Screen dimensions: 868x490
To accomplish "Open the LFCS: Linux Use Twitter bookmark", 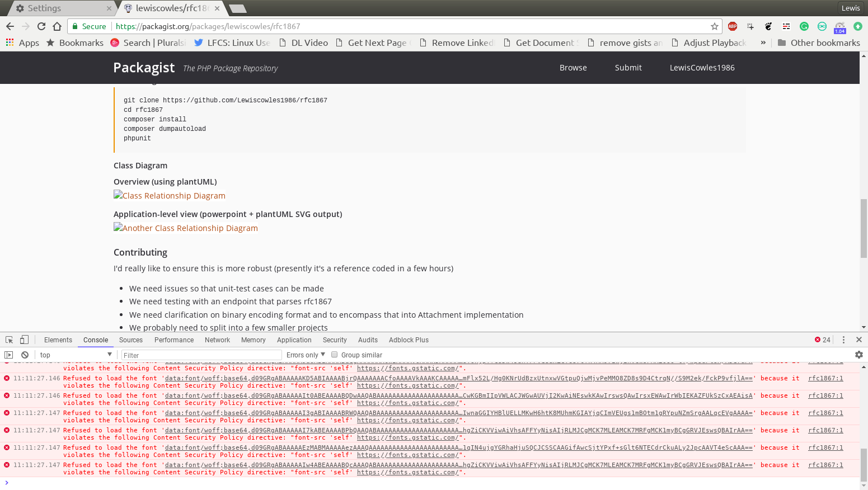I will tap(232, 43).
